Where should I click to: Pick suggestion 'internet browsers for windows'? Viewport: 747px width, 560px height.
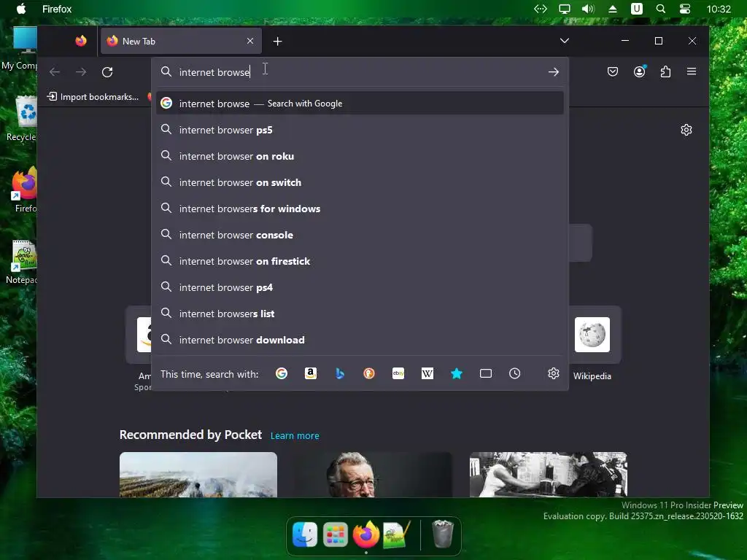[360, 208]
